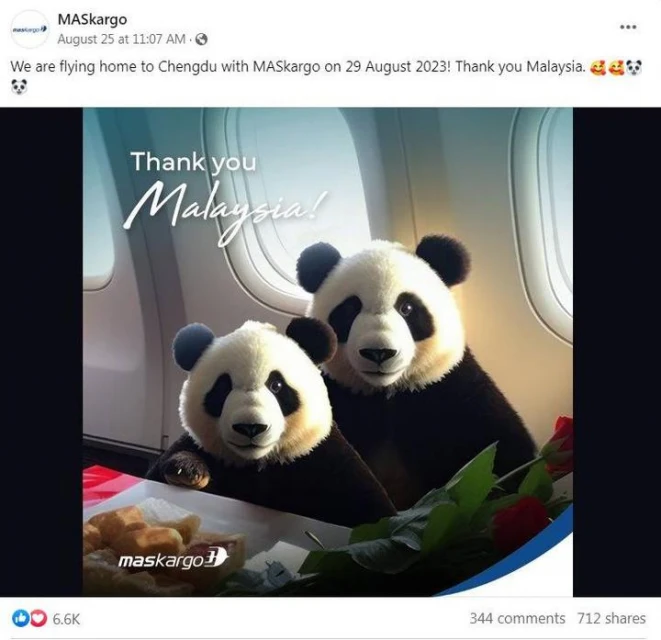Click the panda emoji ending the first line
Screen dimensions: 661x640
point(634,67)
